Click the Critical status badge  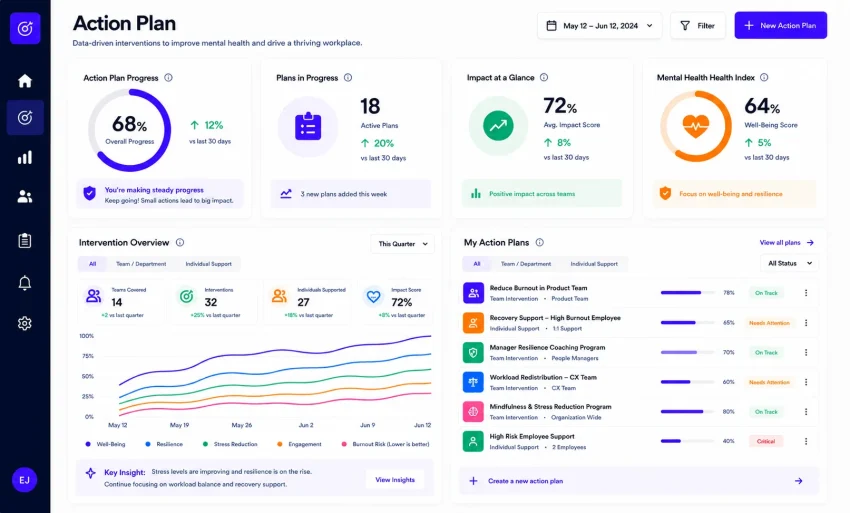(766, 441)
